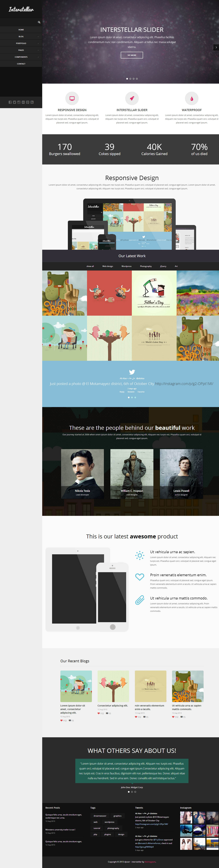Image resolution: width=219 pixels, height=868 pixels.
Task: Click Retweet under the featured tweet
Action: [131, 392]
